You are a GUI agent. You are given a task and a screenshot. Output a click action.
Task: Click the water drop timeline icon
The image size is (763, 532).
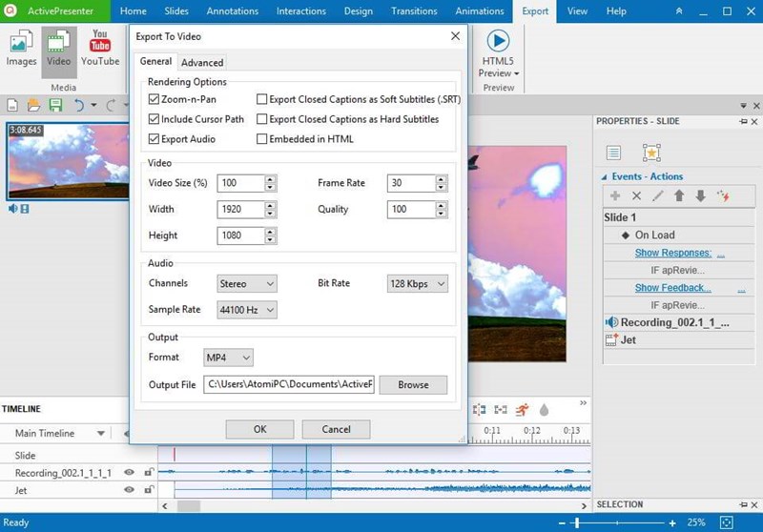(x=544, y=410)
